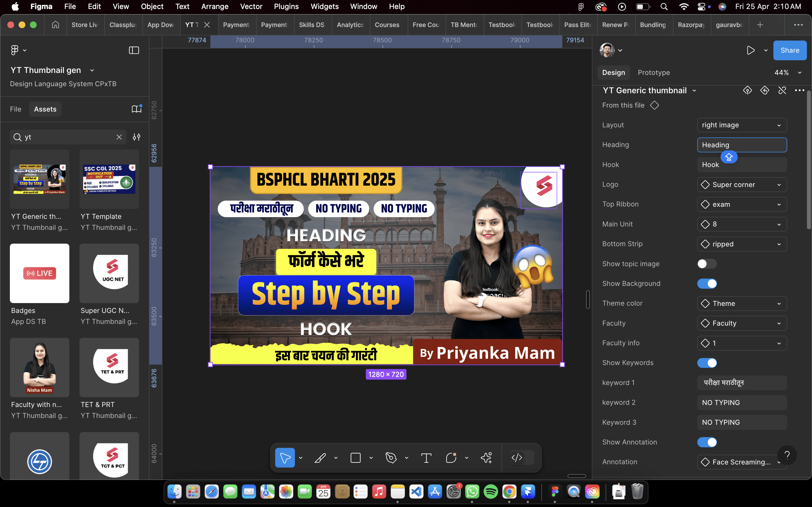Select the Rectangle shape tool

(x=355, y=458)
